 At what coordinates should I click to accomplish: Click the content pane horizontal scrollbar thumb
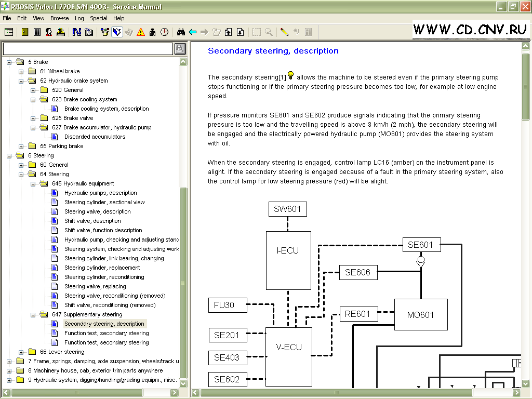pos(336,393)
